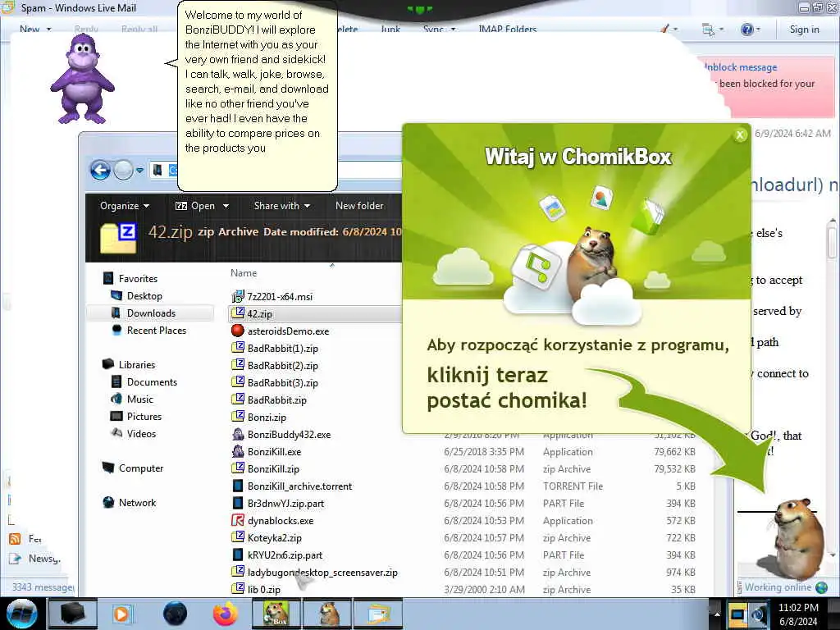840x630 pixels.
Task: Select Computer in the navigation pane
Action: 141,468
